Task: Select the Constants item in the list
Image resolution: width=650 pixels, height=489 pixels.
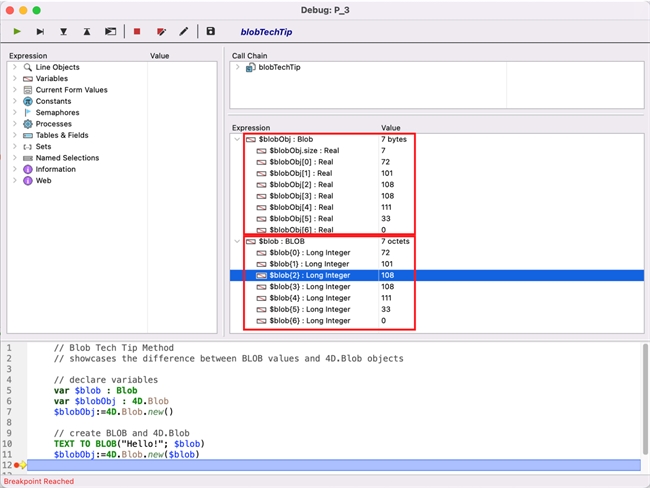Action: pyautogui.click(x=53, y=101)
